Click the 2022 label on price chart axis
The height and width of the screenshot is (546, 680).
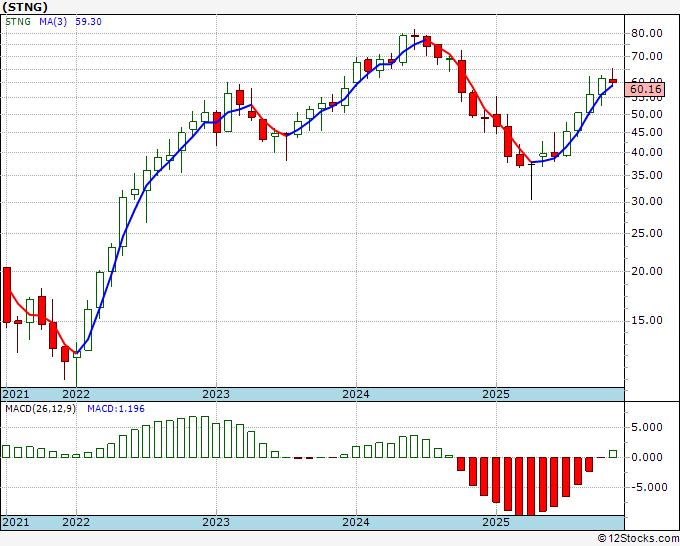point(76,394)
